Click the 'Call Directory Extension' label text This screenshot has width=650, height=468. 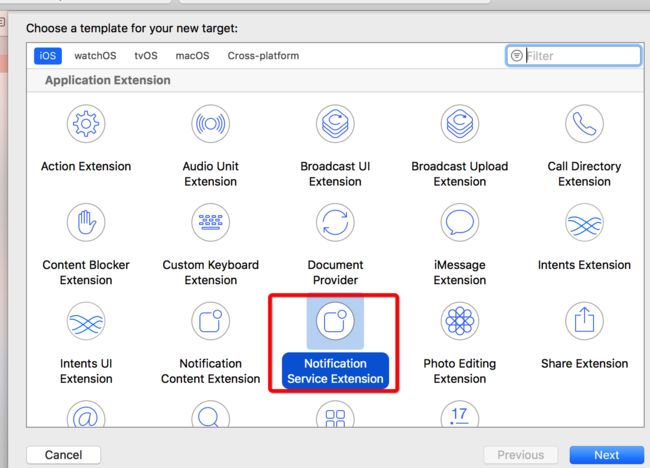click(x=584, y=174)
